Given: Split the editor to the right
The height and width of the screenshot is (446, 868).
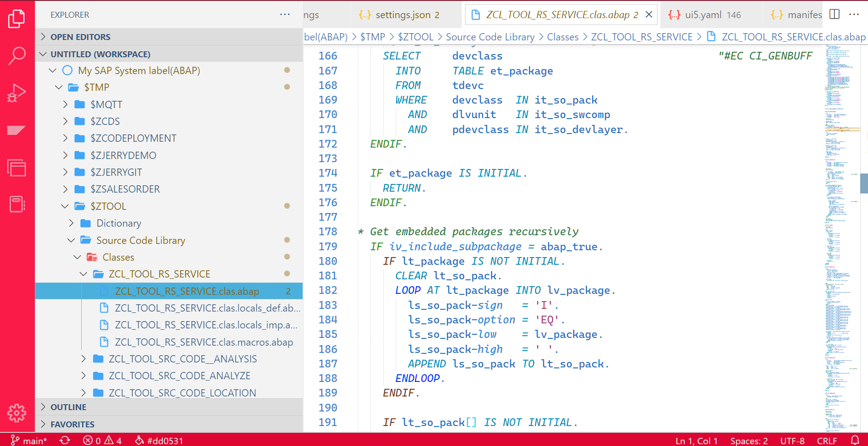Looking at the screenshot, I should click(834, 14).
